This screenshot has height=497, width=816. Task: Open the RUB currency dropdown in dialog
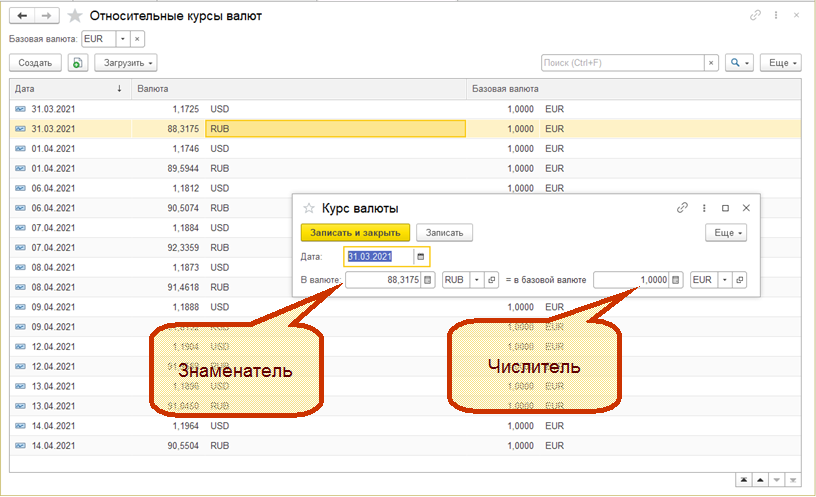[x=476, y=281]
